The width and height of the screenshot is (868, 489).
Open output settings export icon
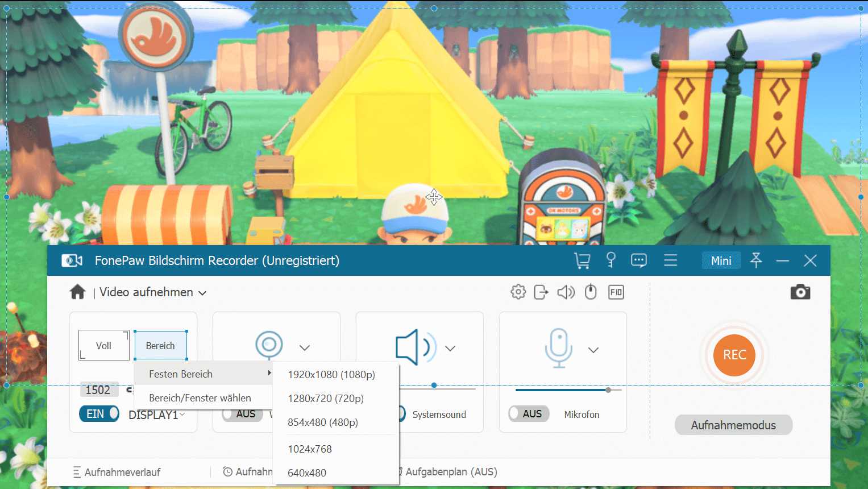pyautogui.click(x=541, y=292)
